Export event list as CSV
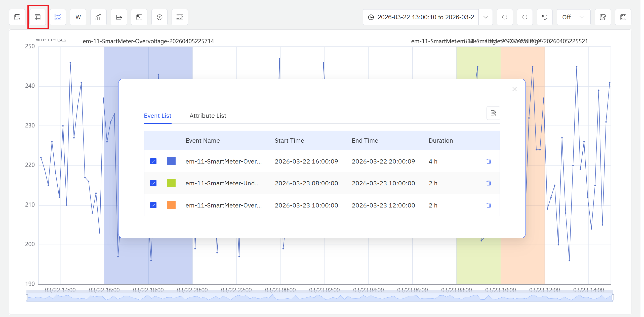 [493, 113]
